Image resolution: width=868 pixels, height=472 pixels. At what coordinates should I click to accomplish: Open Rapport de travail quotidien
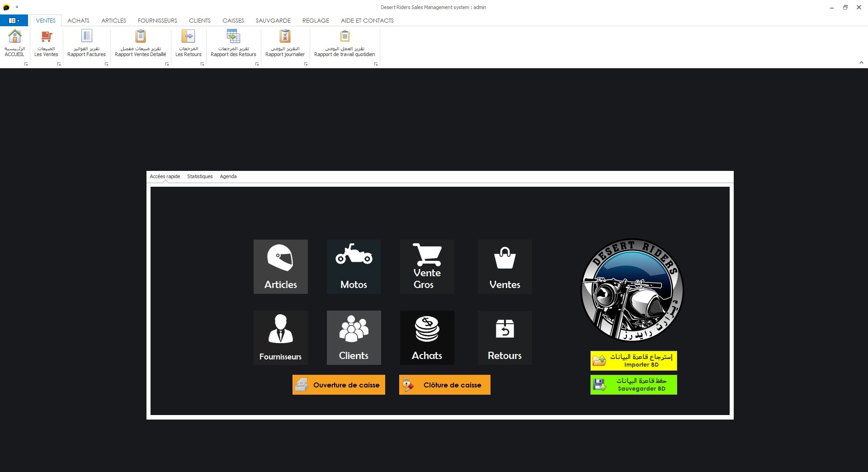[344, 43]
